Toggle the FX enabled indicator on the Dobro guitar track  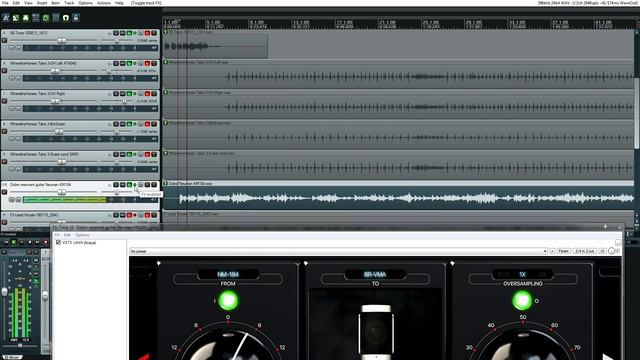coord(135,185)
